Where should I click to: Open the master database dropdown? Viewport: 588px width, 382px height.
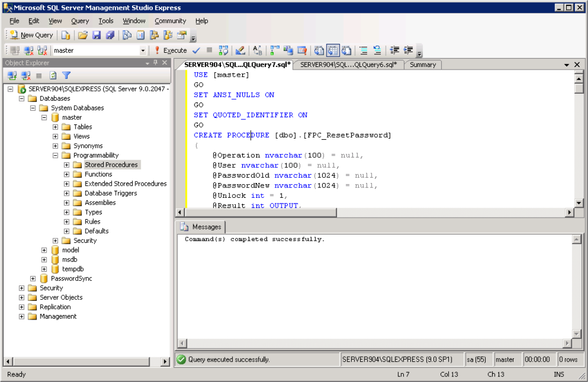click(x=143, y=50)
